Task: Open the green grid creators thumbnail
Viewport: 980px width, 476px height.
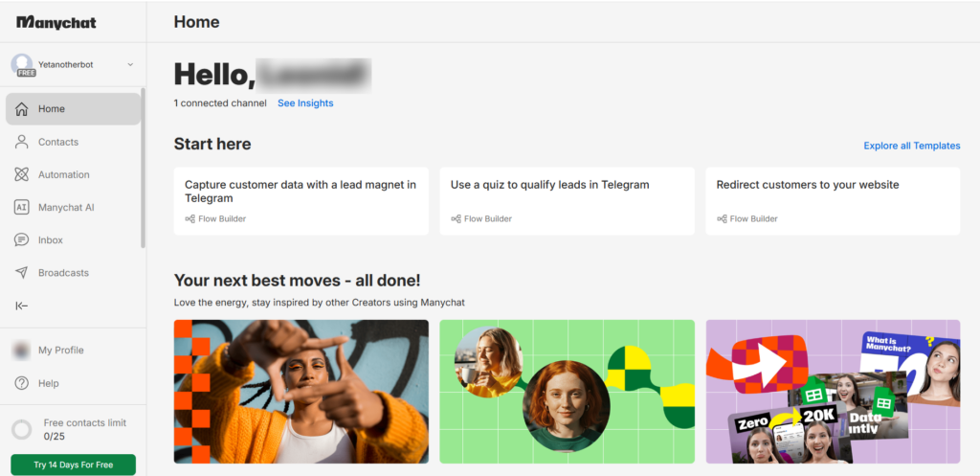Action: pos(567,392)
